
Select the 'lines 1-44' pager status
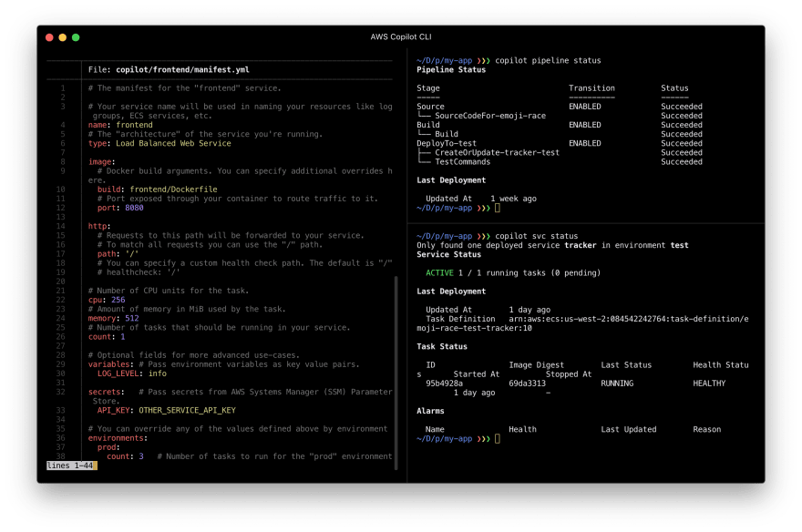[x=71, y=465]
